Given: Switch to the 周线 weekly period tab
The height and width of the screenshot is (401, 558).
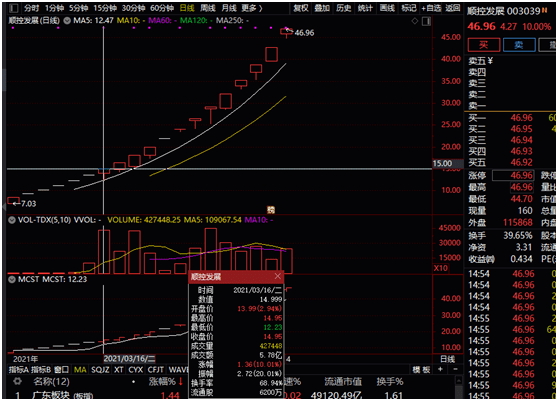Looking at the screenshot, I should click(x=207, y=8).
